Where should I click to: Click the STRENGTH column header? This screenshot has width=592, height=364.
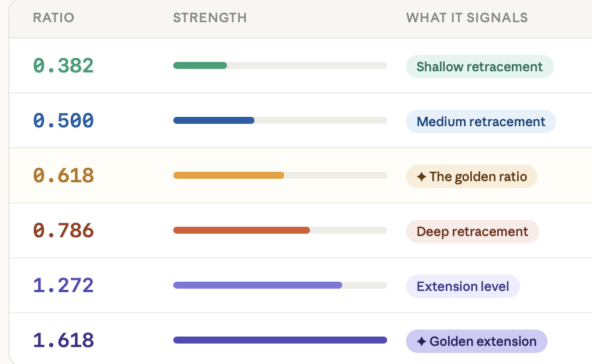click(x=210, y=18)
